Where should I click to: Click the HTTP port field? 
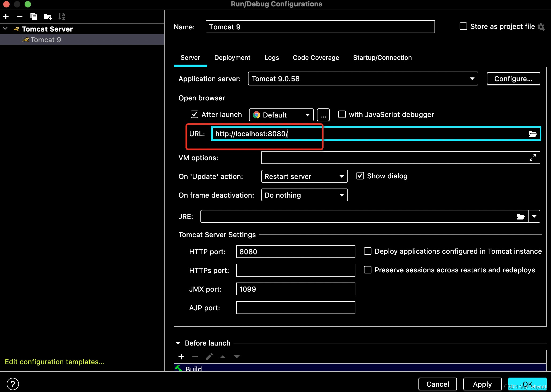[296, 252]
